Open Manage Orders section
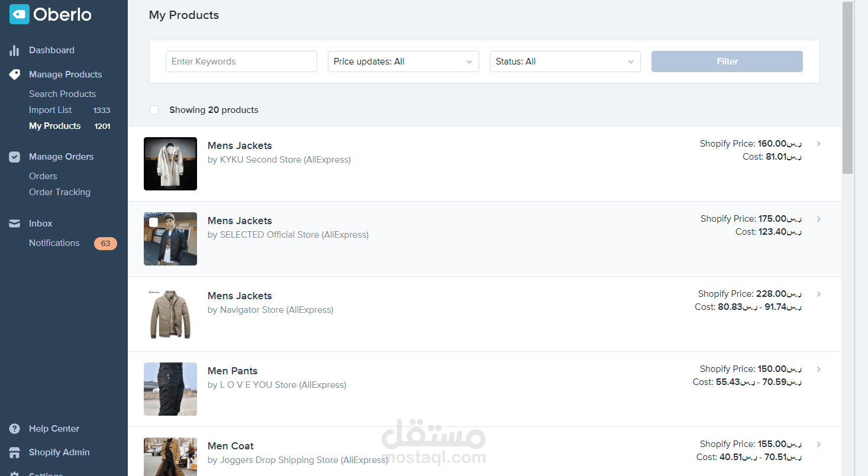 point(61,157)
